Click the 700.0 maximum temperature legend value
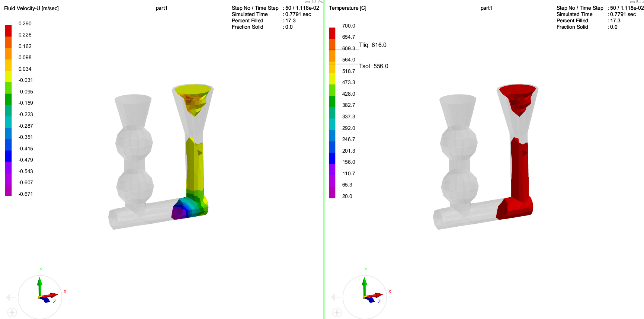The image size is (644, 319). coord(349,26)
